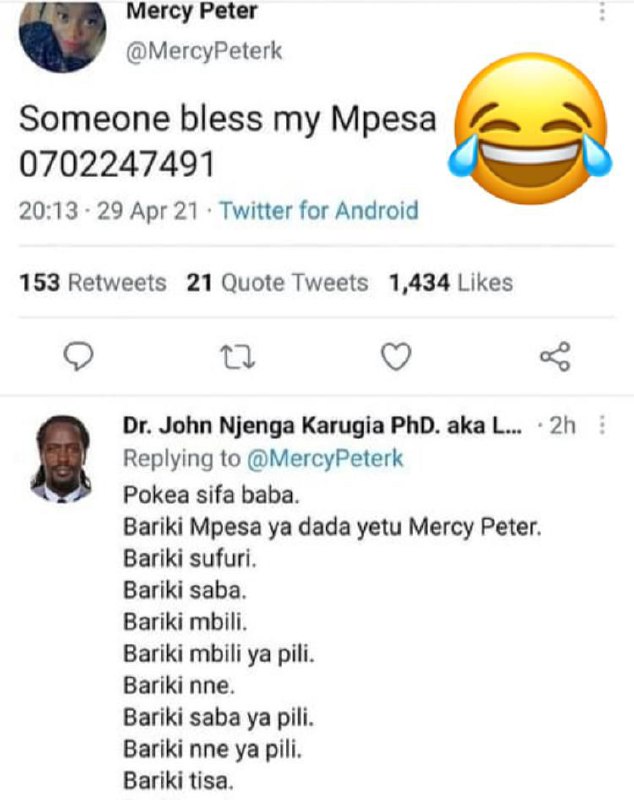Viewport: 634px width, 800px height.
Task: Open Mercy Peter tweet options menu
Action: click(602, 11)
